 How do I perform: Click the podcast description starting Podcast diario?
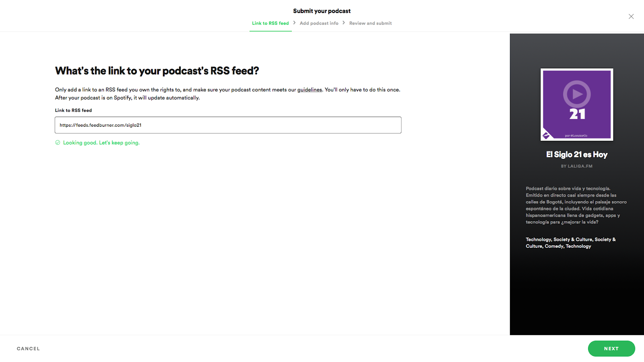[x=576, y=205]
